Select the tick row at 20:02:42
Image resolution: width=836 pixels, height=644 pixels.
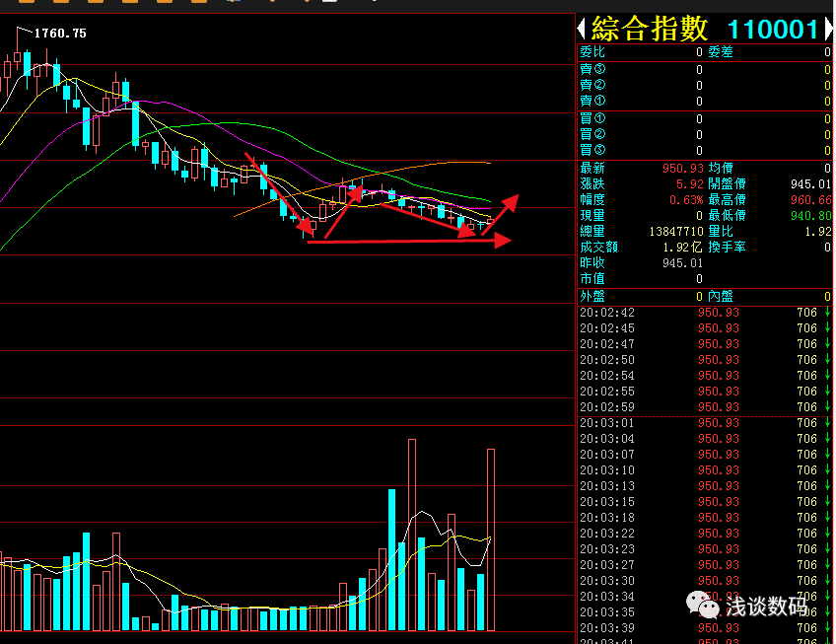(705, 313)
